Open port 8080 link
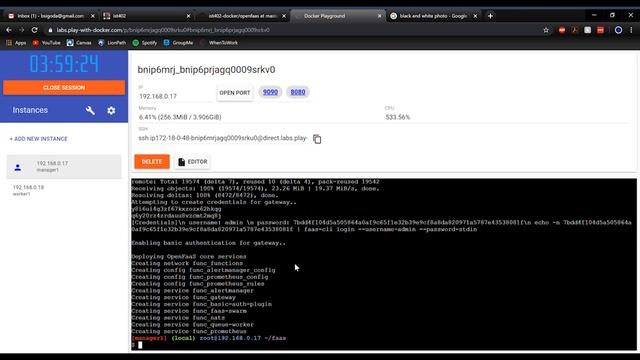This screenshot has height=360, width=640. [298, 92]
